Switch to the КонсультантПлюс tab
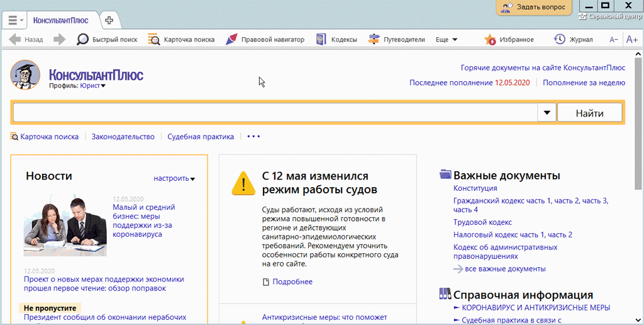 click(61, 20)
